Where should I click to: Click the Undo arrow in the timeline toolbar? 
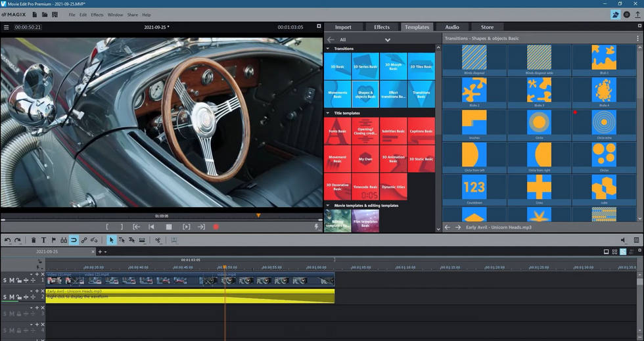click(7, 240)
